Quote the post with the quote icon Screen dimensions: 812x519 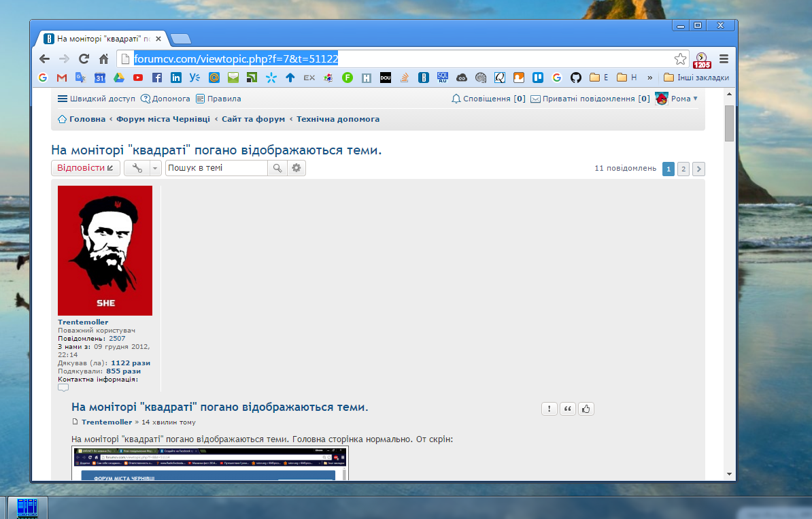coord(568,409)
